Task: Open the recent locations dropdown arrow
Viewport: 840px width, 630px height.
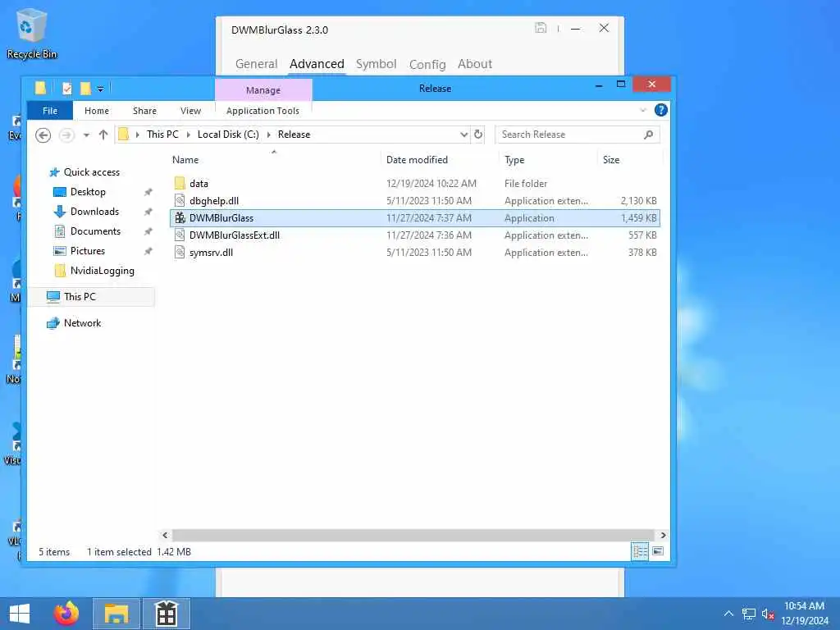Action: click(86, 135)
